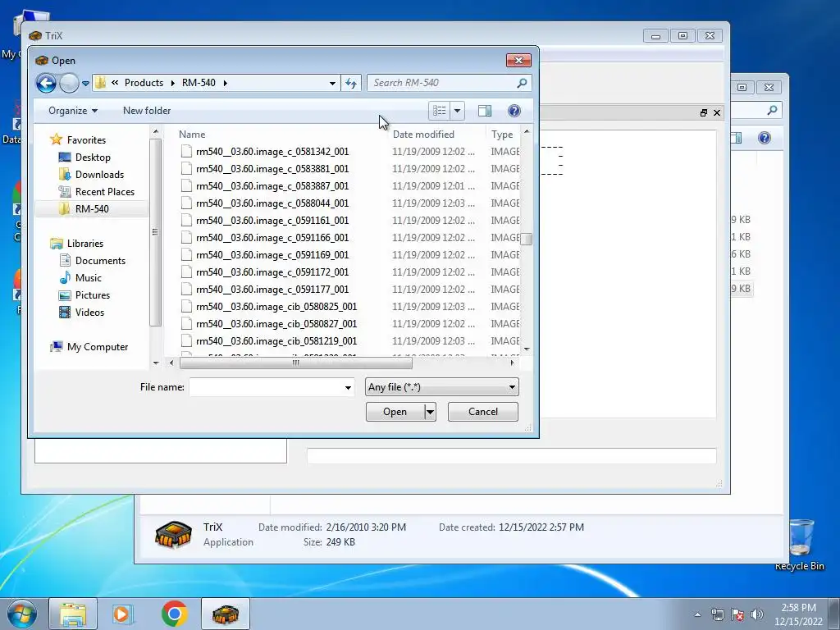Launch Windows Media Player from the taskbar
The height and width of the screenshot is (630, 840).
[122, 614]
